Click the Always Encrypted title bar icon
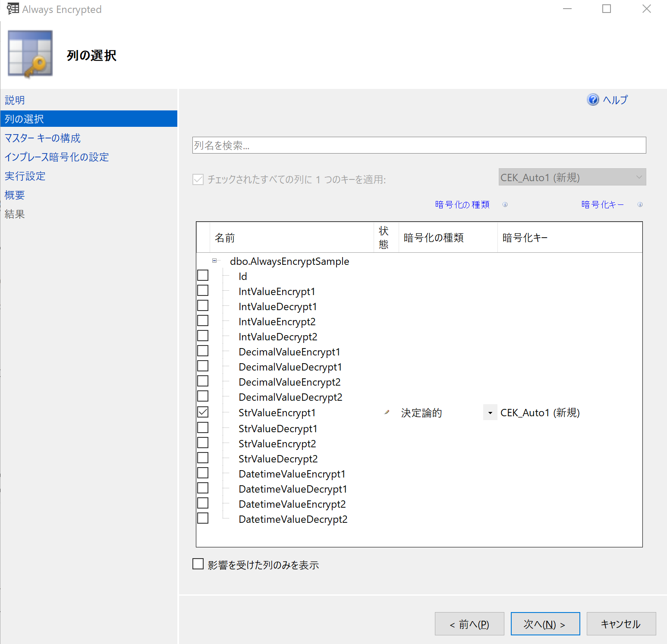 tap(13, 9)
